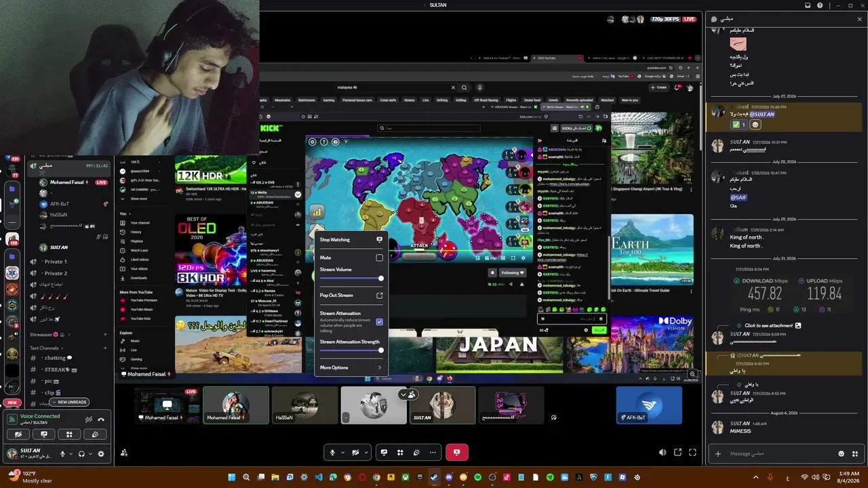The height and width of the screenshot is (488, 868).
Task: Open camera device options arrow
Action: coord(367,453)
